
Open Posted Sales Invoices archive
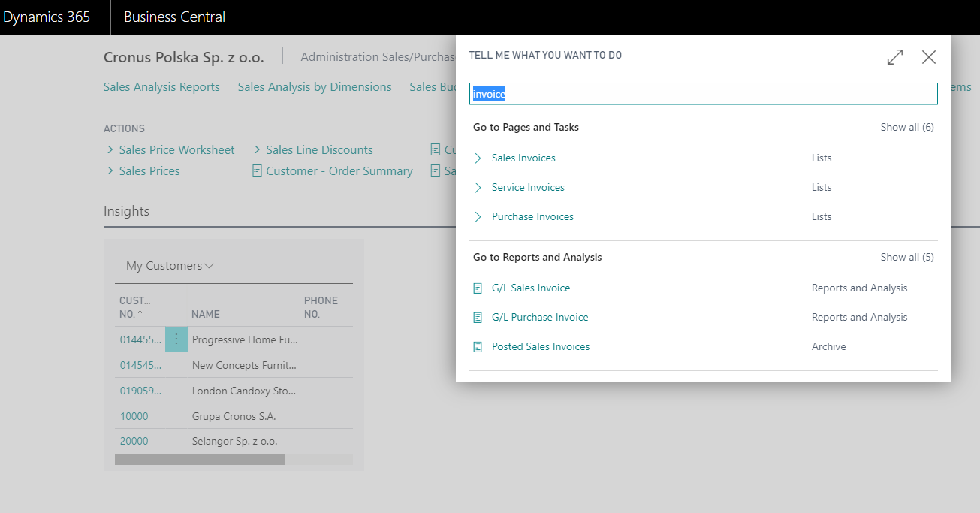[541, 346]
